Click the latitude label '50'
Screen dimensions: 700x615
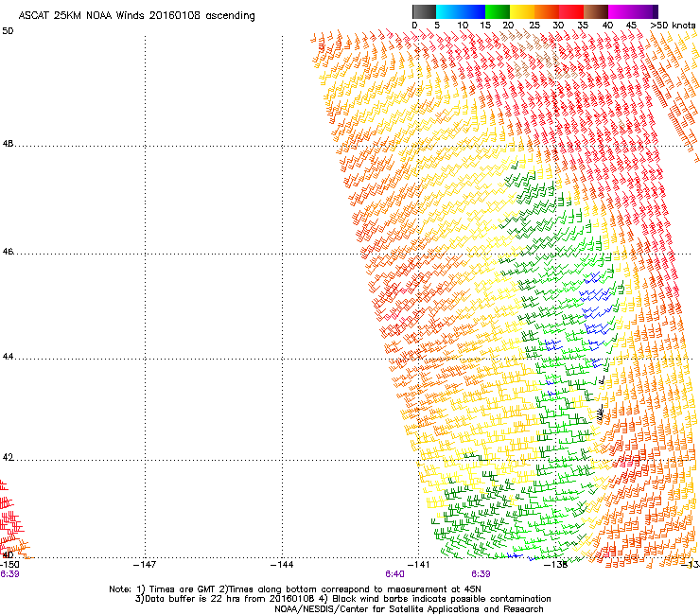(8, 31)
